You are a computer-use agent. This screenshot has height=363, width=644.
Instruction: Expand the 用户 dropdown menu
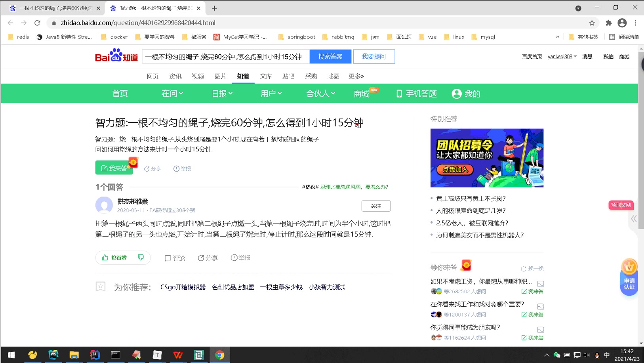271,94
